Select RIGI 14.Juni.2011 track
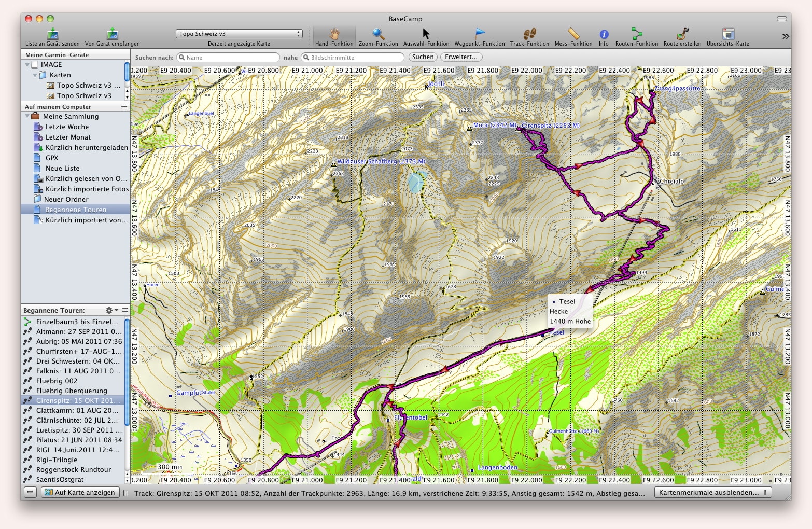 [73, 450]
